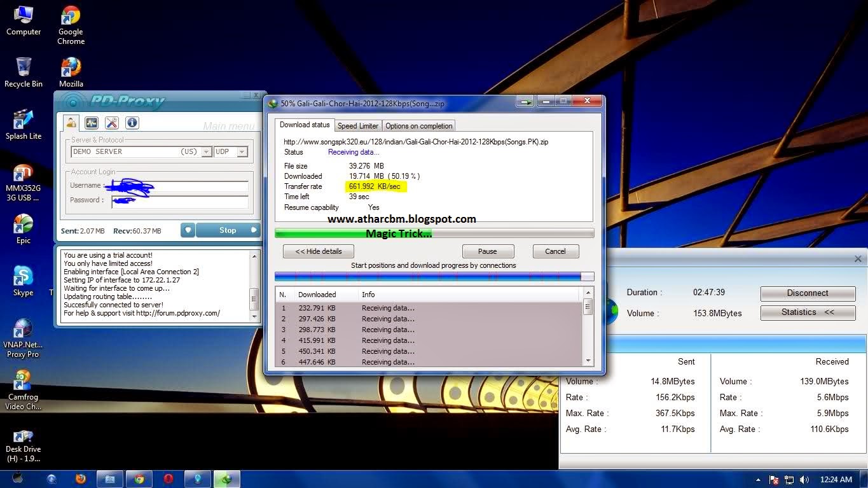Click the IDM connections list scrollbar
868x488 pixels.
[588, 328]
